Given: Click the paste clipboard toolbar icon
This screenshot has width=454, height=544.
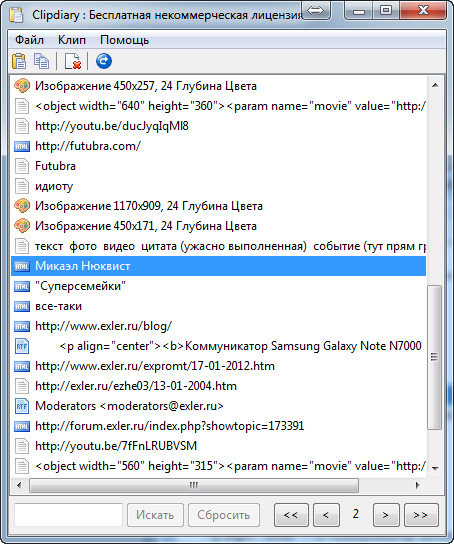Looking at the screenshot, I should pyautogui.click(x=19, y=61).
